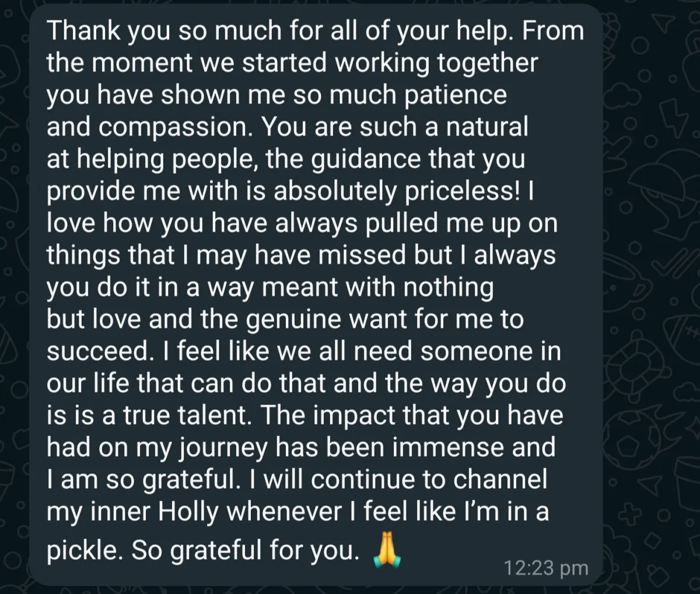700x594 pixels.
Task: Tap the lightning bolt wallpaper doodle
Action: pyautogui.click(x=673, y=116)
